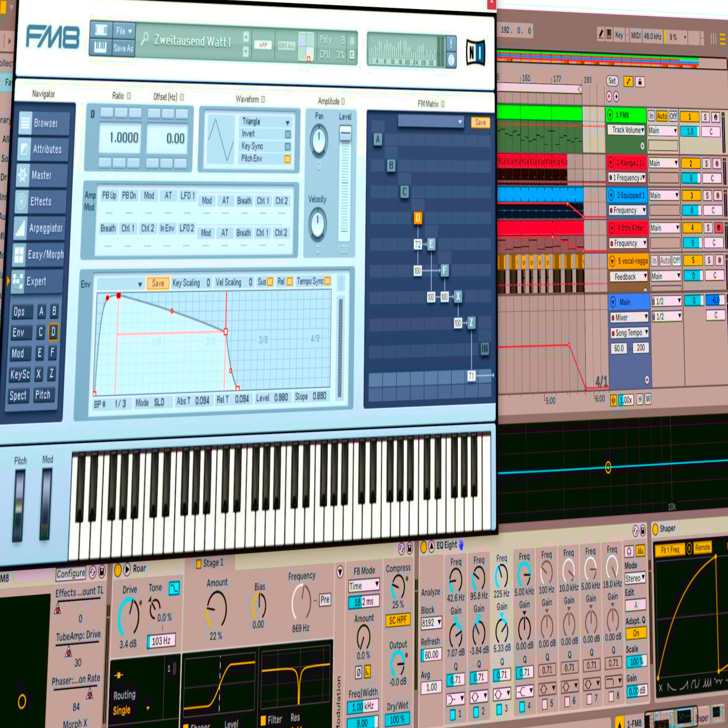Click the SC HPF button

click(398, 620)
